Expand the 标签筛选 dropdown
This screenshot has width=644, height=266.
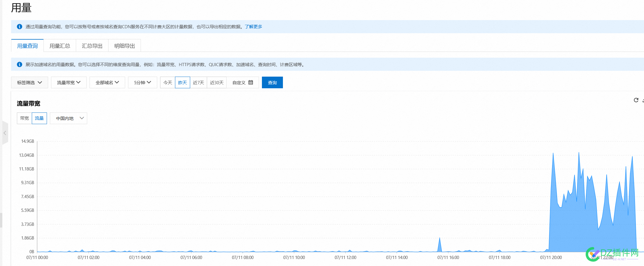29,82
